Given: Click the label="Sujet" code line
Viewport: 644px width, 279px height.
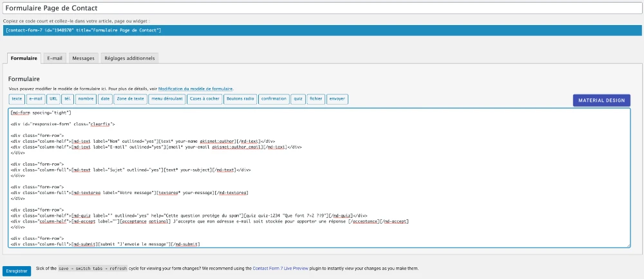Looking at the screenshot, I should point(131,170).
